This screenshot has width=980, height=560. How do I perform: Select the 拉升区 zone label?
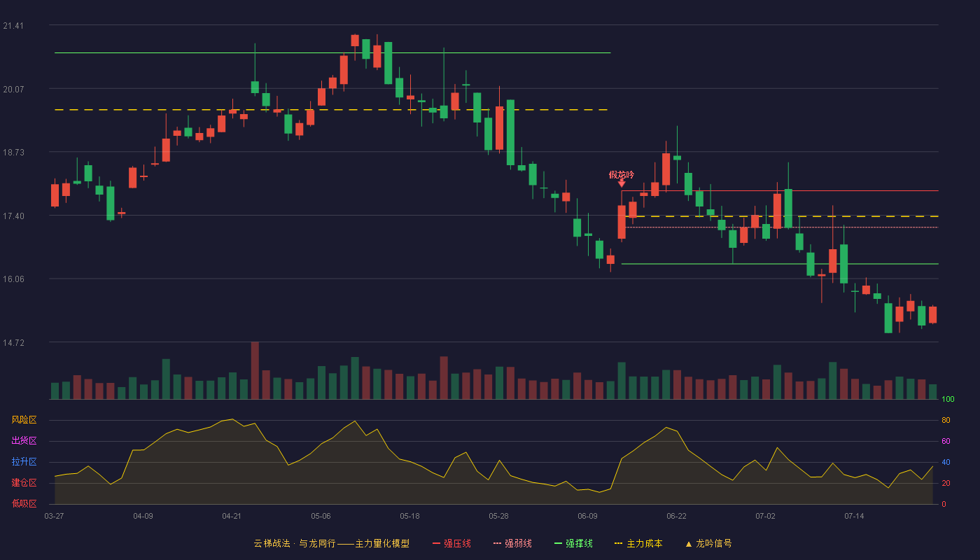pyautogui.click(x=24, y=462)
